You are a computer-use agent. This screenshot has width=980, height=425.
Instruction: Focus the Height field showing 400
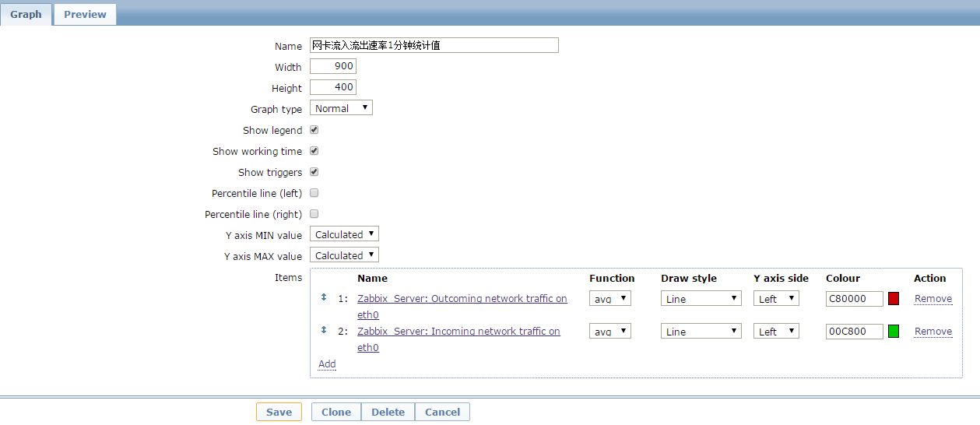333,87
